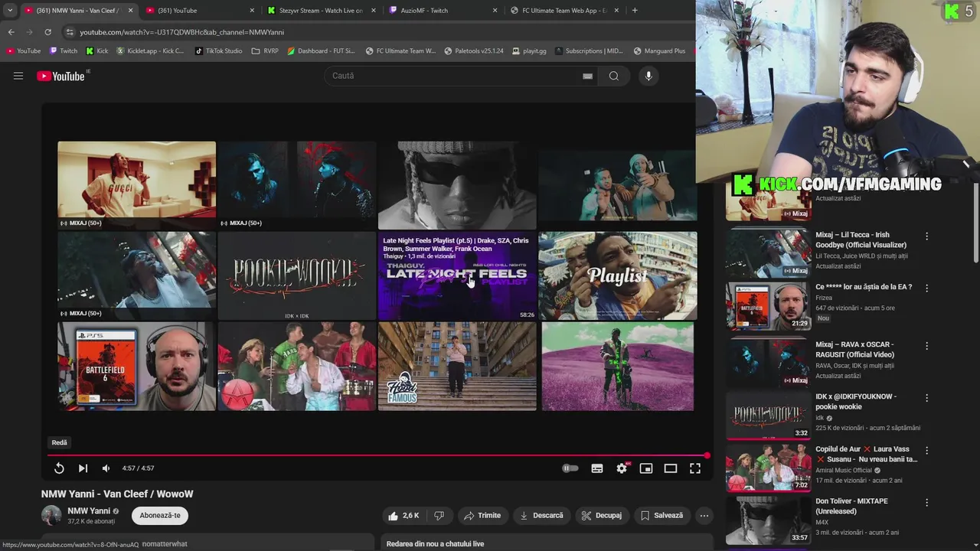This screenshot has height=551, width=980.
Task: Enable miniplayer mode
Action: [646, 468]
